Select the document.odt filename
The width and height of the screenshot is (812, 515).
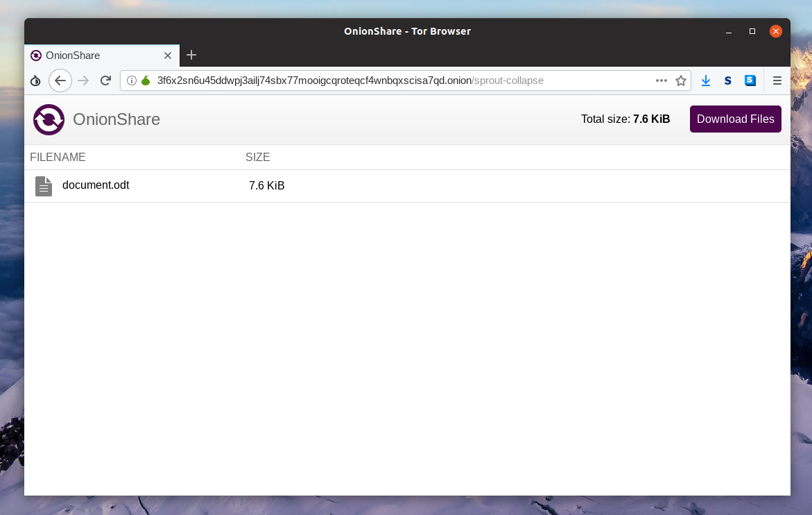(x=96, y=185)
